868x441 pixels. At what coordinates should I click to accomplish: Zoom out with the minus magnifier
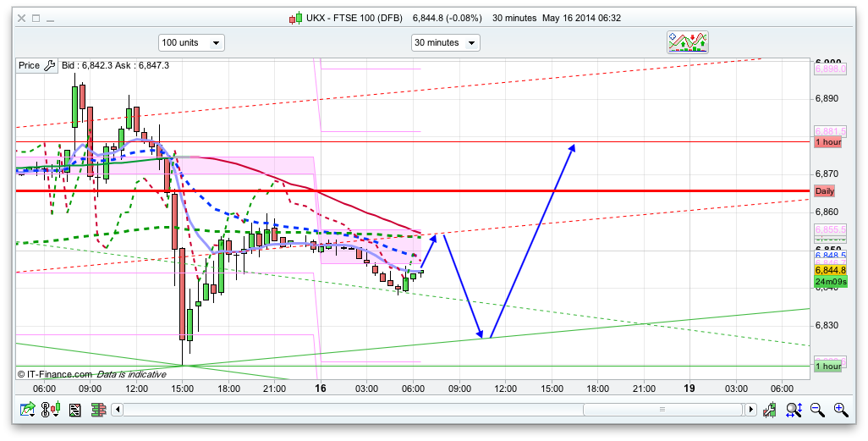(817, 410)
